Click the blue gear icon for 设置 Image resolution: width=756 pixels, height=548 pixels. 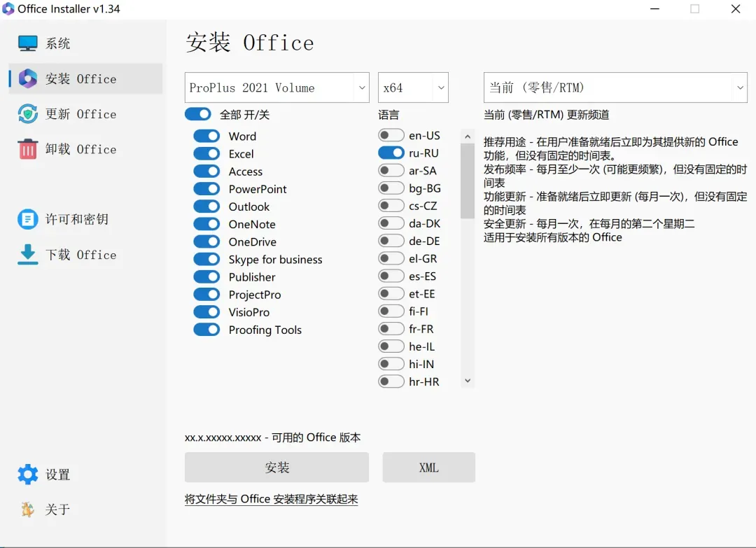point(27,475)
